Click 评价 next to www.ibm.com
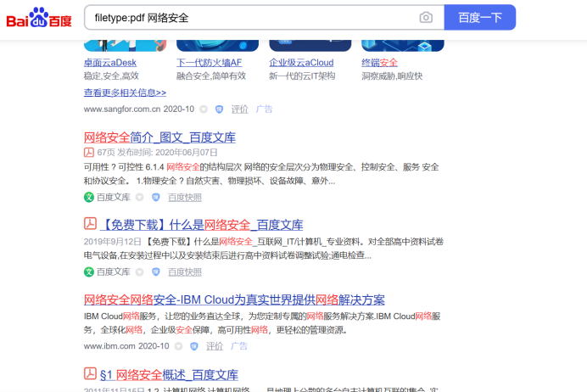This screenshot has height=392, width=587. click(215, 346)
